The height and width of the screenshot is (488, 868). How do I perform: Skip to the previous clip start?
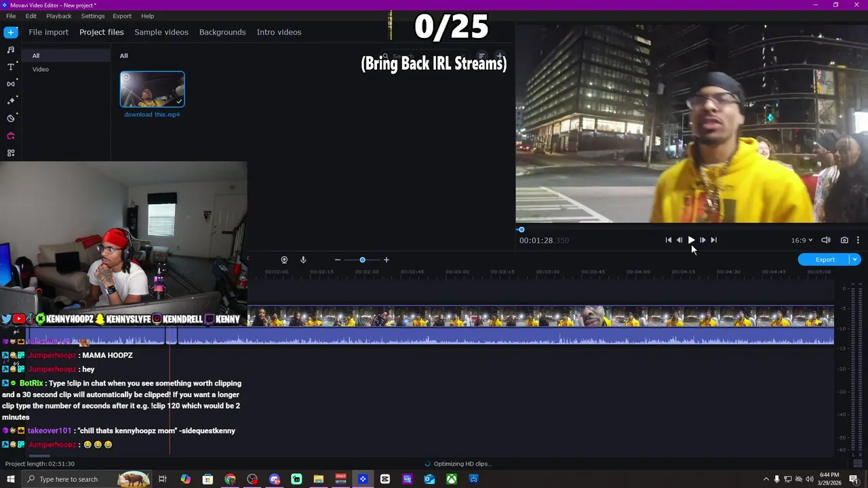[x=668, y=240]
